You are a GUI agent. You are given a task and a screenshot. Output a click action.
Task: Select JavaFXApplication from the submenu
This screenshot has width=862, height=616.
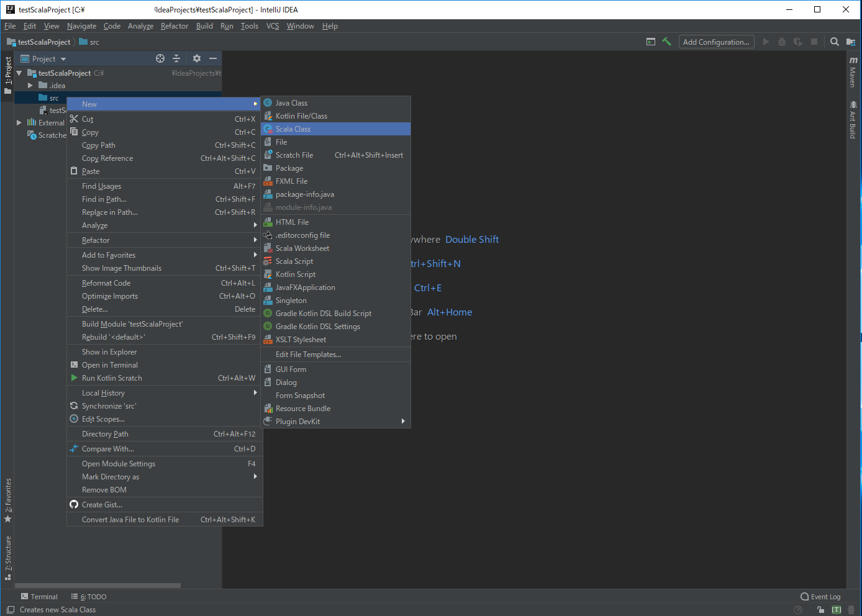coord(336,288)
